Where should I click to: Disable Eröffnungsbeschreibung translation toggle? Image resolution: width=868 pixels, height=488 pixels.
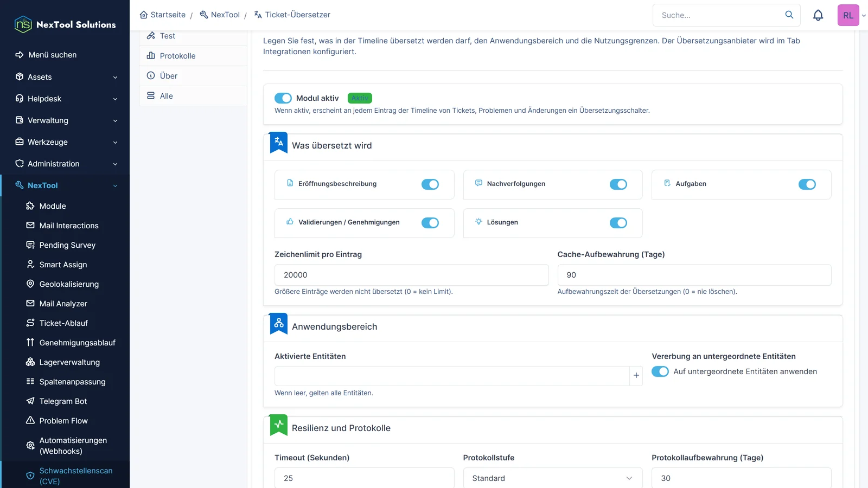430,184
